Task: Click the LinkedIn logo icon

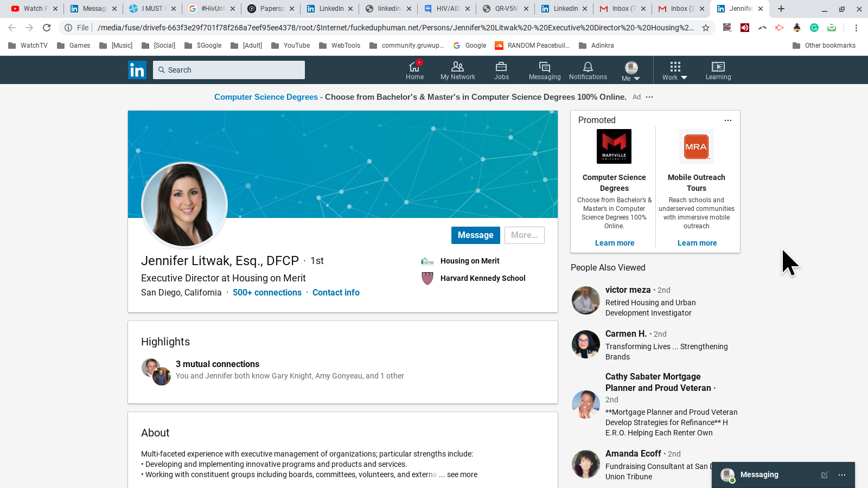Action: tap(137, 70)
